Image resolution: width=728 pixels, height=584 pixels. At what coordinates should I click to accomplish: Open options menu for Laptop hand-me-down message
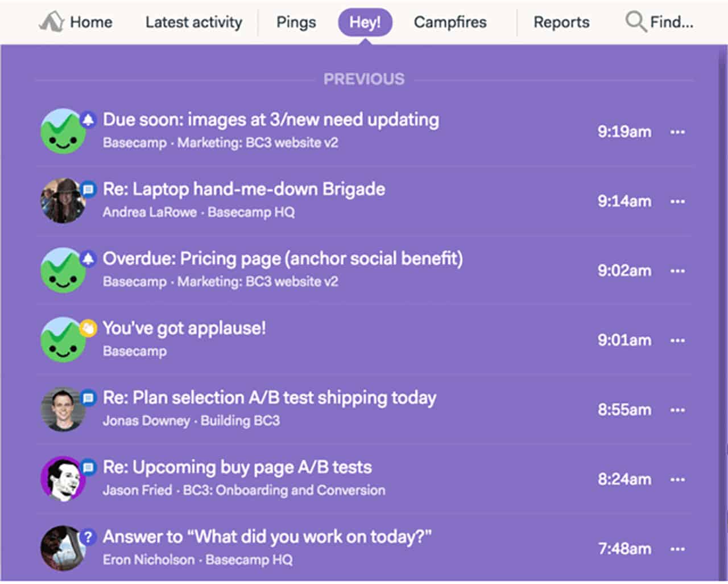tap(677, 201)
